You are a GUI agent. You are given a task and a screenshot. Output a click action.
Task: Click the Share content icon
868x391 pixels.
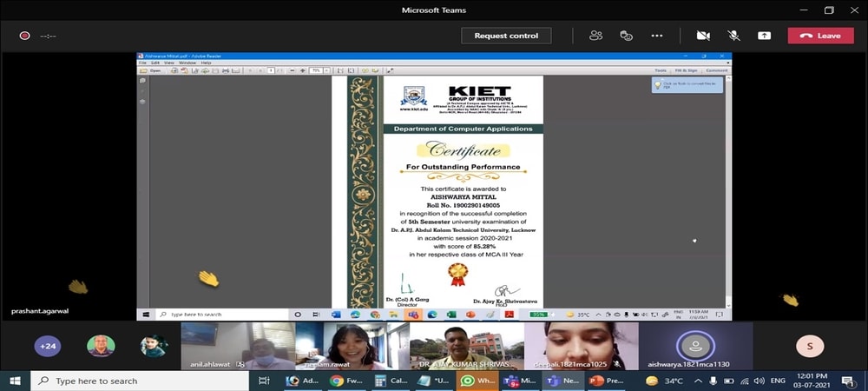[x=764, y=36]
